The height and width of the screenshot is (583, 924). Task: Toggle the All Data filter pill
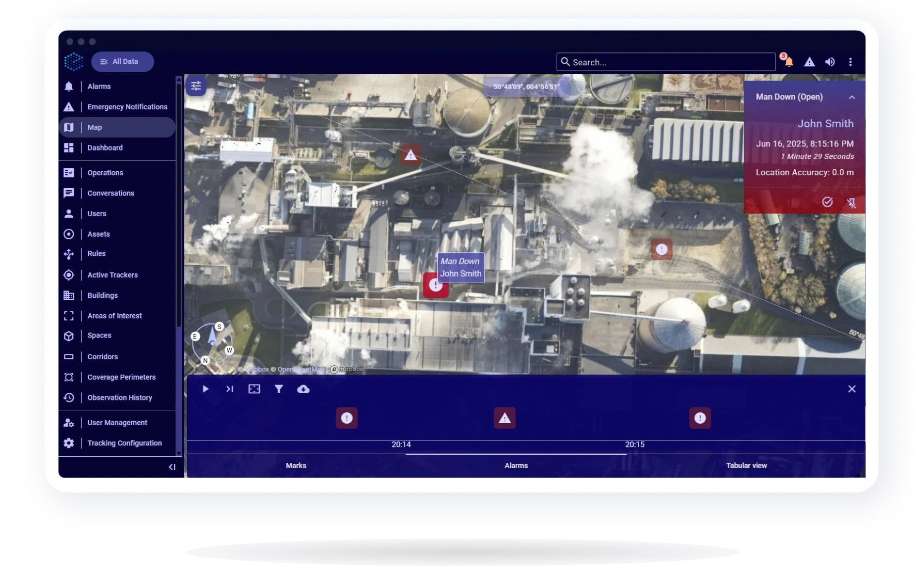122,62
